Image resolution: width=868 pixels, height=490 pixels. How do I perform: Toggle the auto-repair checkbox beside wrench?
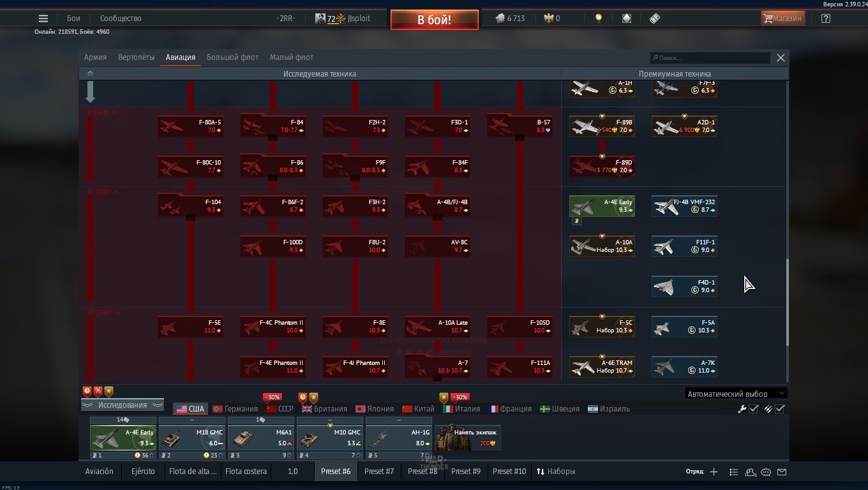754,409
